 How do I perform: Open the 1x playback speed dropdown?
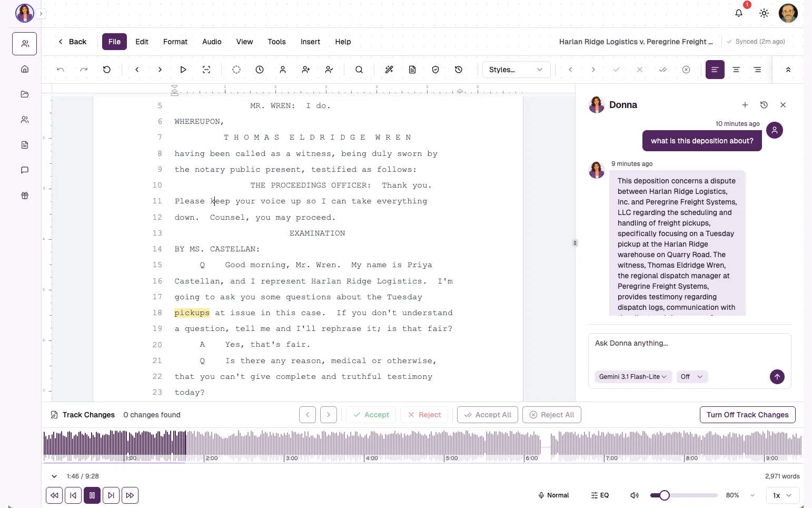click(782, 495)
